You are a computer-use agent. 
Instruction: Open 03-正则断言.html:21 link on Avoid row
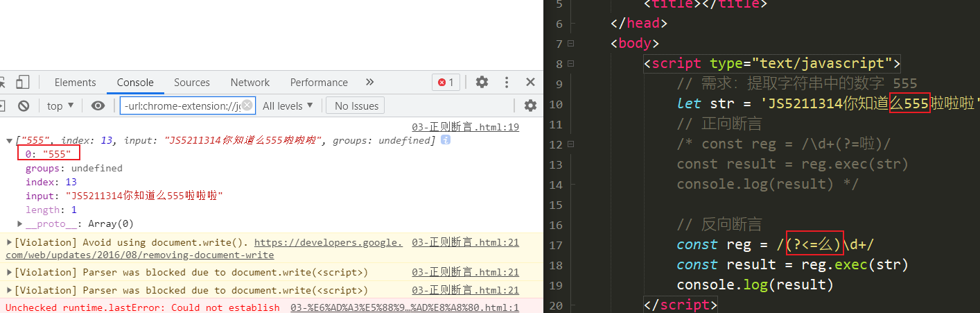[465, 242]
